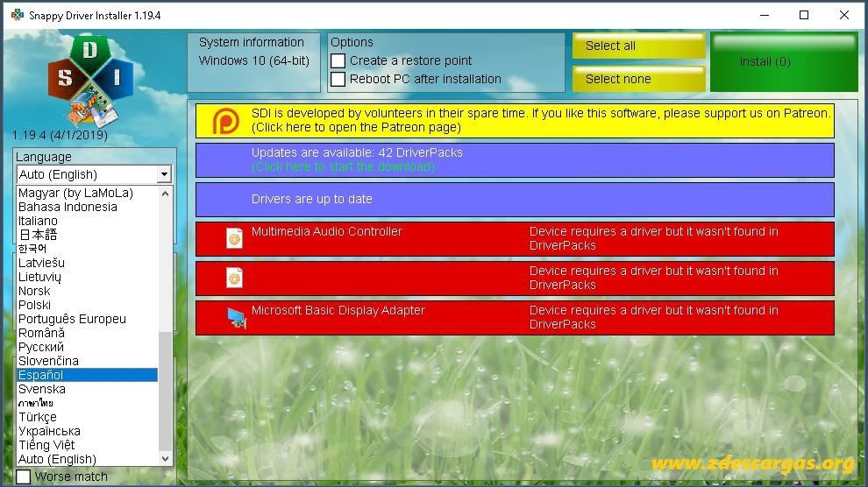The image size is (868, 487).
Task: Select Română language
Action: coord(88,333)
